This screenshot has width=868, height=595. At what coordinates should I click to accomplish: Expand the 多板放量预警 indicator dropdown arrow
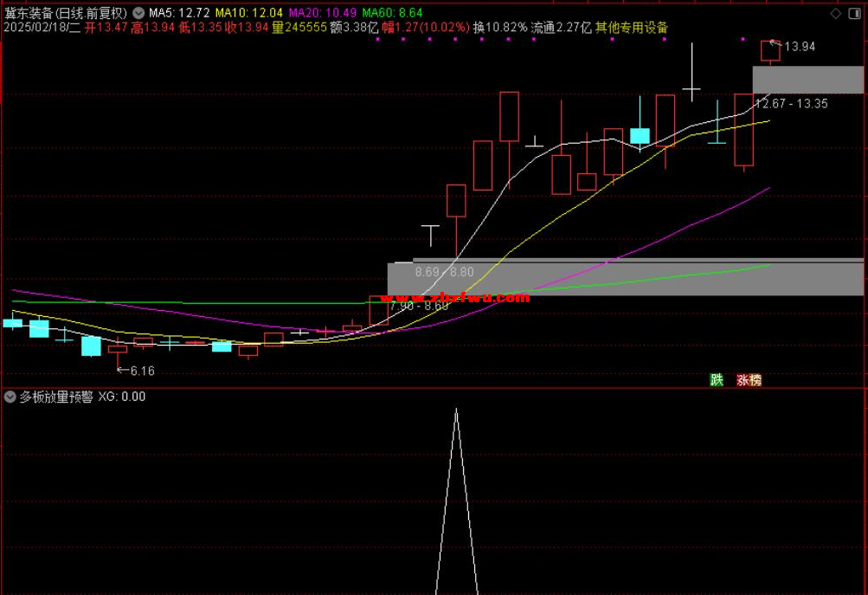coord(10,397)
